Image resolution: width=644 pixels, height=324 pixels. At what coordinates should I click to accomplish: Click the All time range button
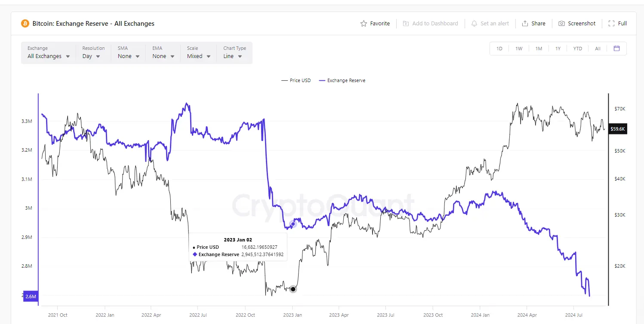point(598,48)
